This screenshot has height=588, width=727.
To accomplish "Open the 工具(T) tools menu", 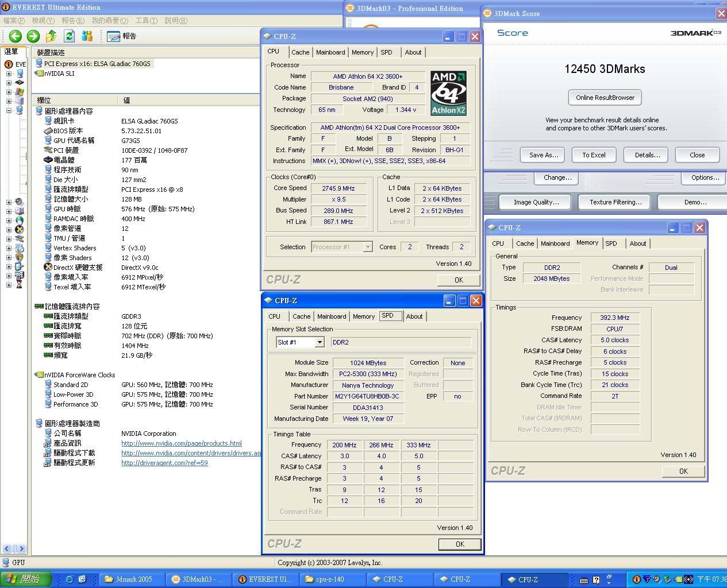I will tap(146, 21).
